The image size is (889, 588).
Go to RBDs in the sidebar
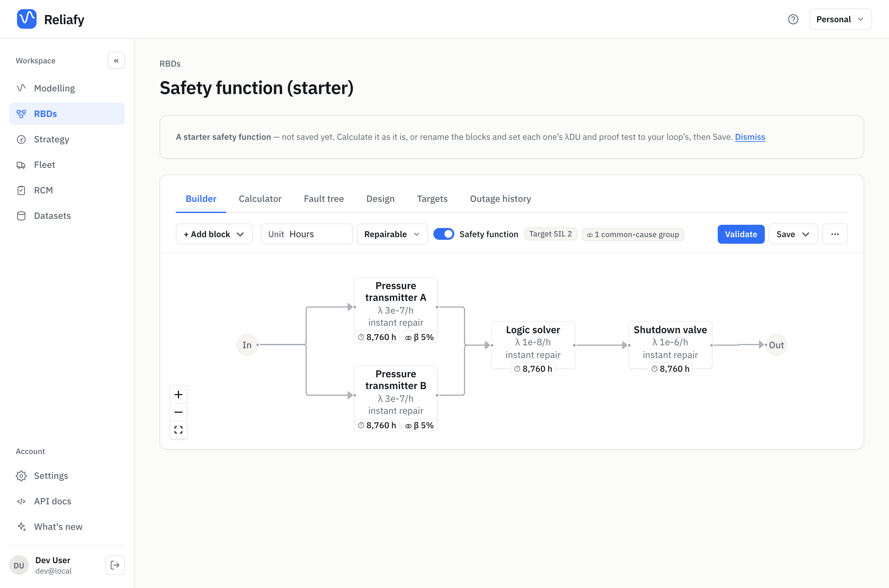point(67,114)
